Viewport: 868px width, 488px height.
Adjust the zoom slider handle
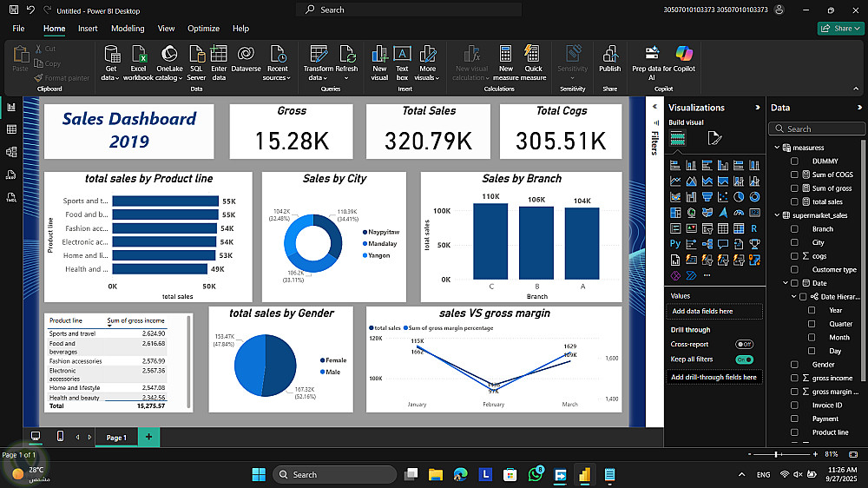777,454
